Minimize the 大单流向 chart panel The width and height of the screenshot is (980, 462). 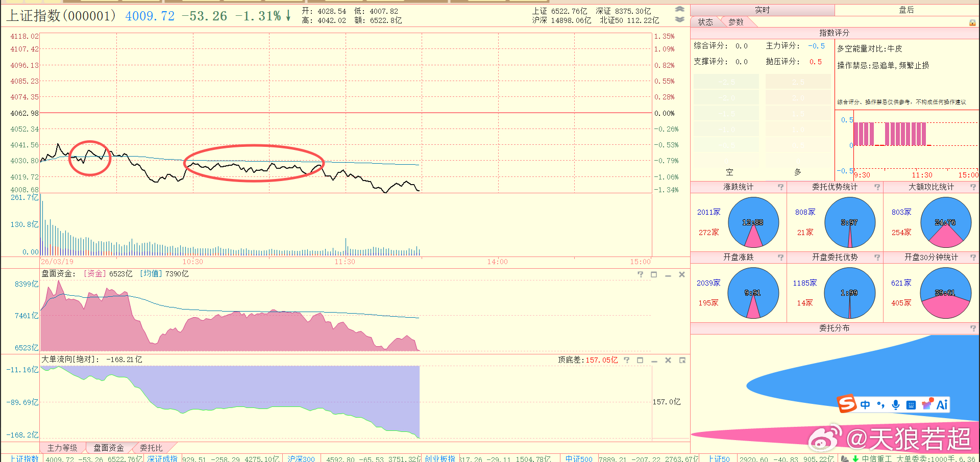(654, 361)
